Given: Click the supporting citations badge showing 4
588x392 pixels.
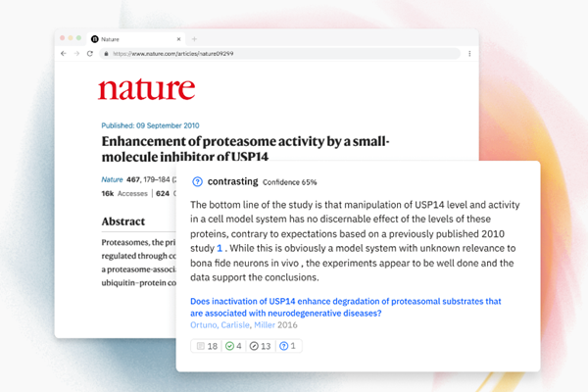Looking at the screenshot, I should (233, 346).
